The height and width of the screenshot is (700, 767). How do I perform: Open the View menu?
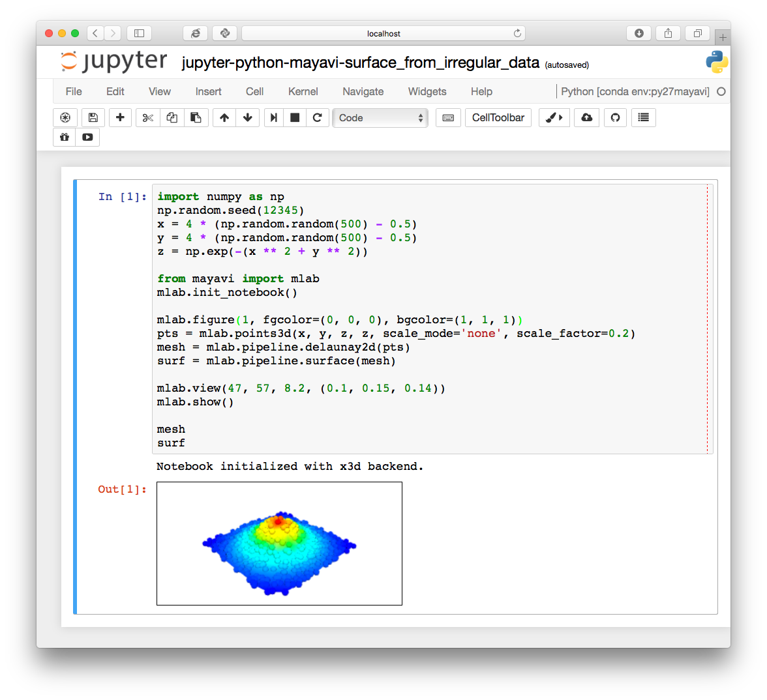159,91
